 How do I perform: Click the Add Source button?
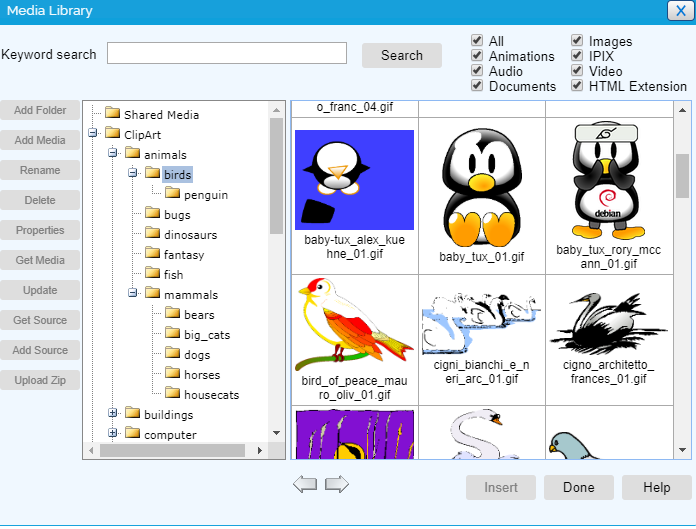pyautogui.click(x=40, y=350)
